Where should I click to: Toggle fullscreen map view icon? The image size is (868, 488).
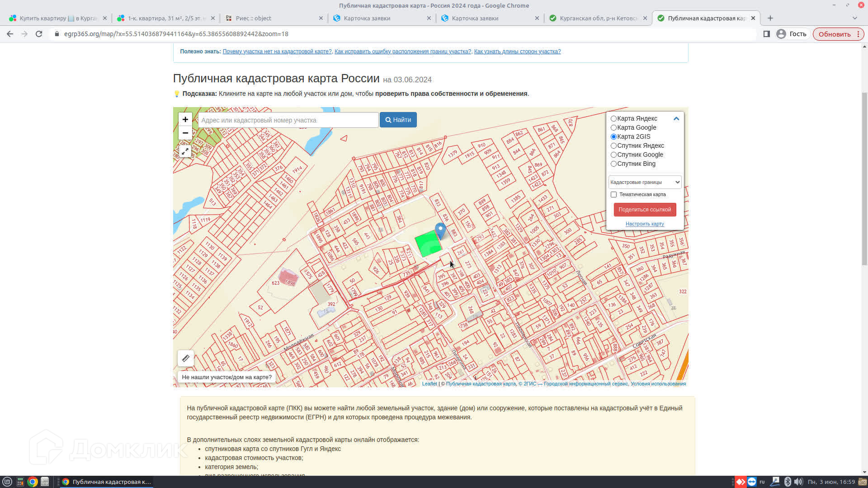point(185,151)
